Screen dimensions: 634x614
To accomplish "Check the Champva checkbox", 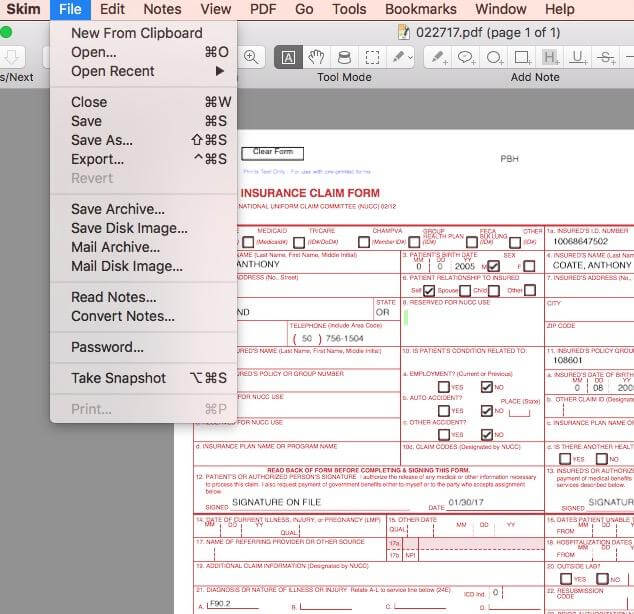I will coord(364,242).
